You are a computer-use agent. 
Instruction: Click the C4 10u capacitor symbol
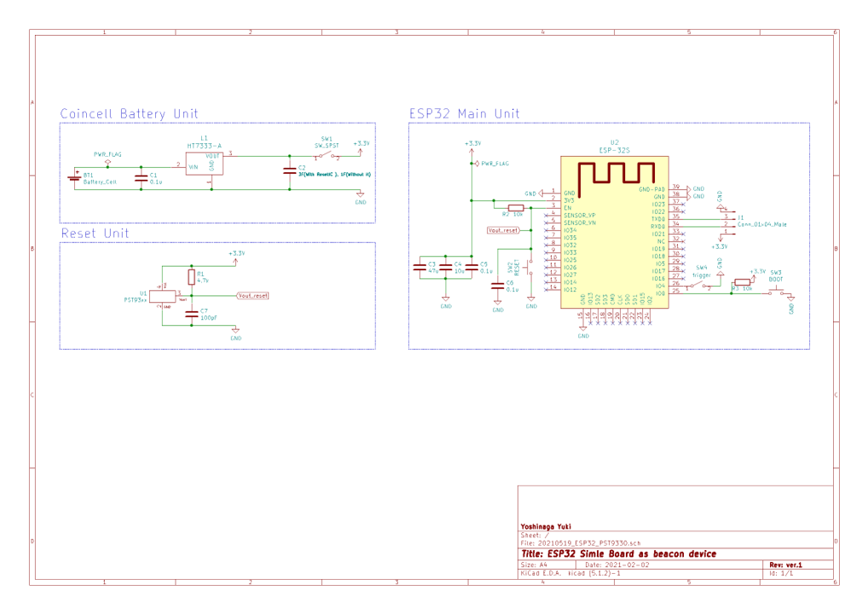coord(446,268)
